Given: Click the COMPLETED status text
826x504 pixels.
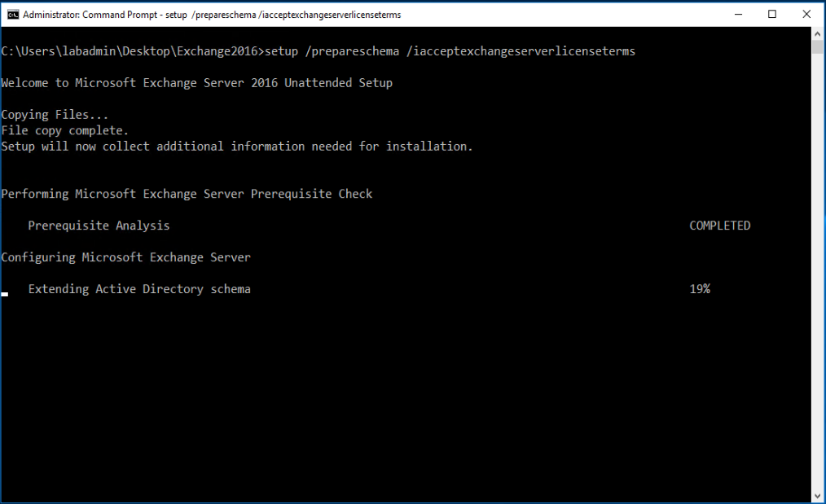Looking at the screenshot, I should (719, 226).
